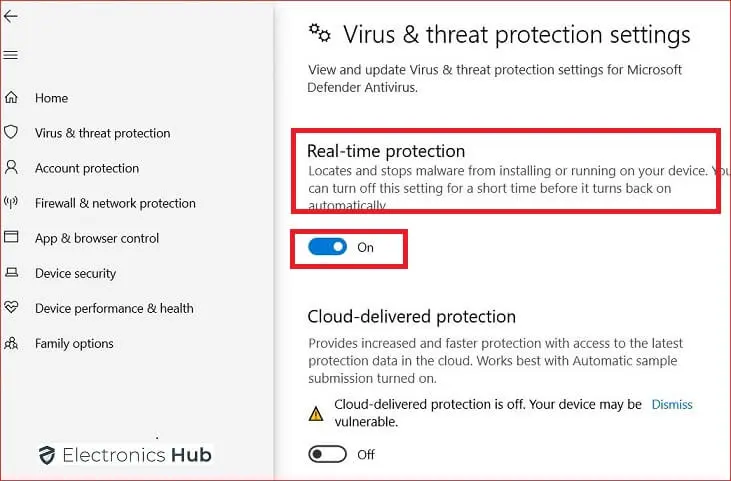Image resolution: width=731 pixels, height=481 pixels.
Task: Click the settings gears icon by title
Action: point(320,34)
